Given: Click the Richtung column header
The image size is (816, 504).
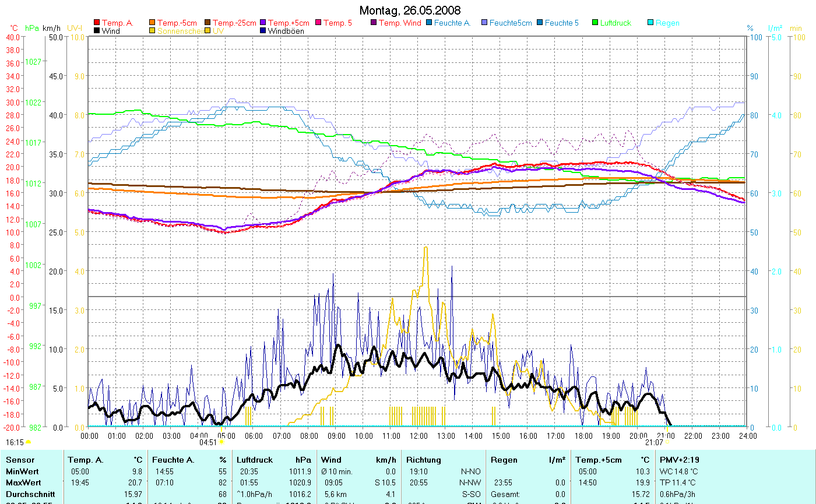Looking at the screenshot, I should [x=424, y=460].
